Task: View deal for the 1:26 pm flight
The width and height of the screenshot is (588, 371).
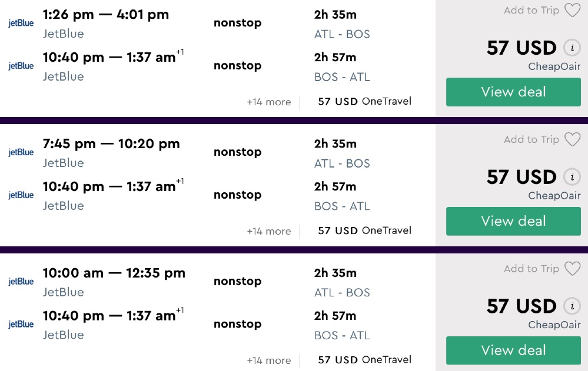Action: [513, 92]
